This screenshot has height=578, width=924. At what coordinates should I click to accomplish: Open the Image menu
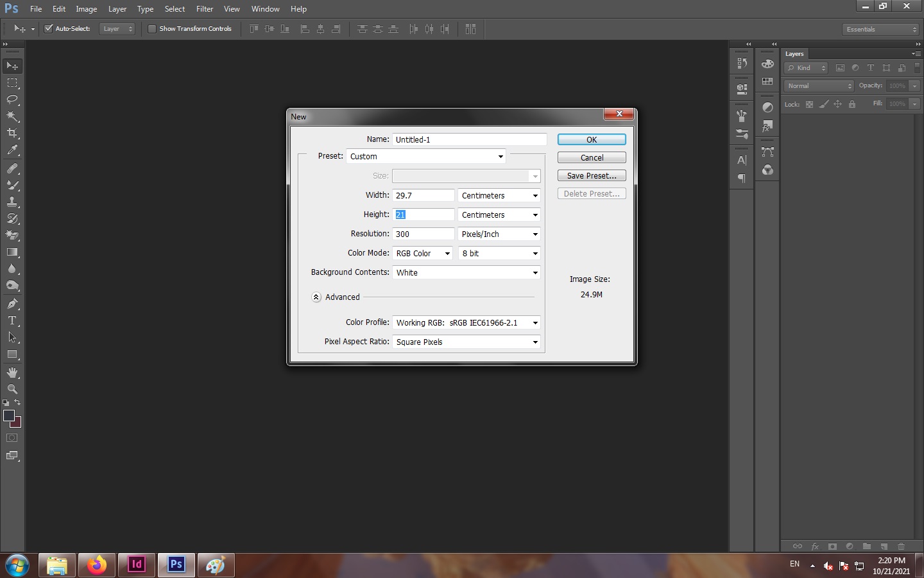pyautogui.click(x=86, y=9)
